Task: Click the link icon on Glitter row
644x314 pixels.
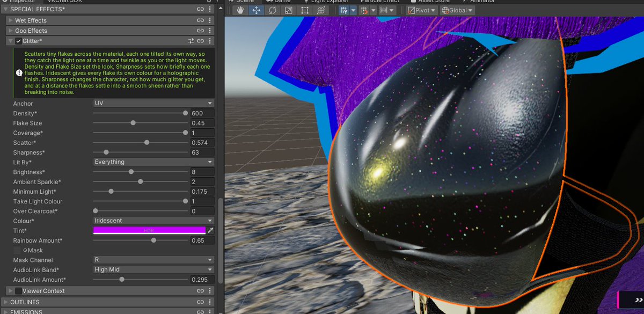Action: 200,41
